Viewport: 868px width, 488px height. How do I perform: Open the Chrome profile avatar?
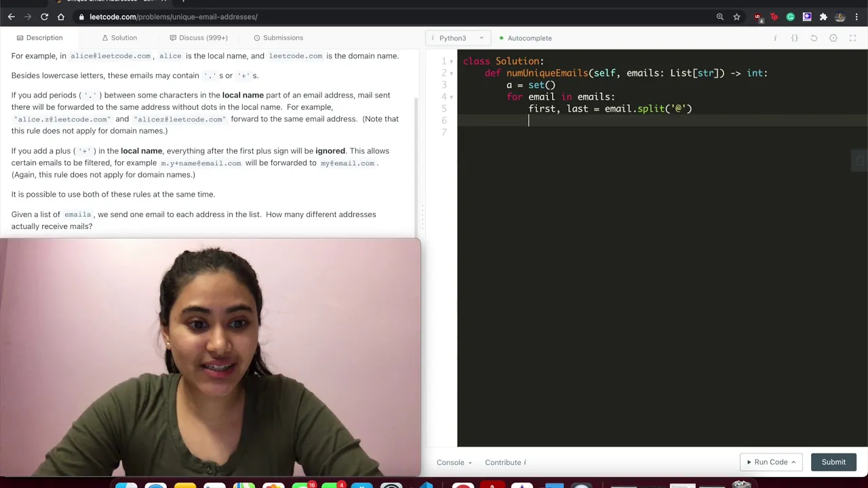pos(840,17)
